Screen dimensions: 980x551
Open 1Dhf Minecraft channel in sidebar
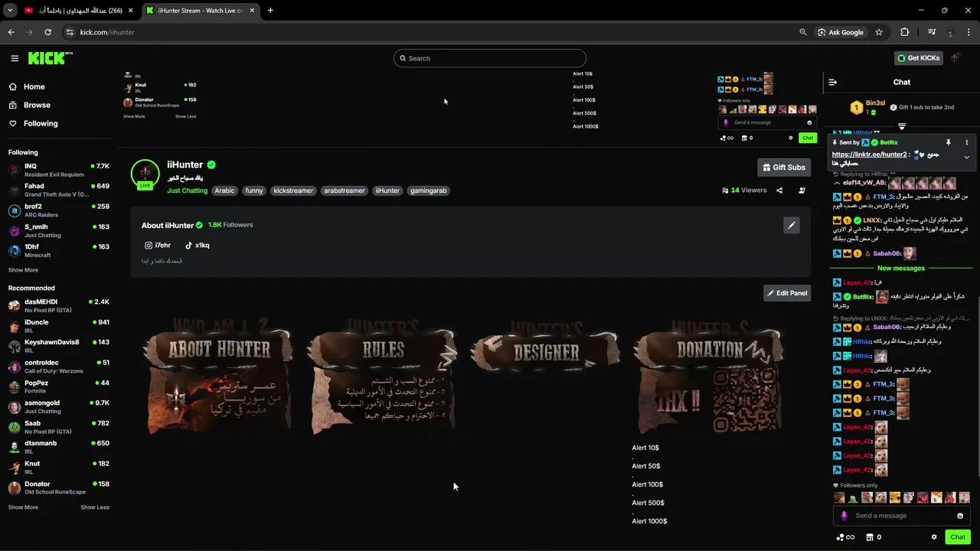tap(59, 250)
